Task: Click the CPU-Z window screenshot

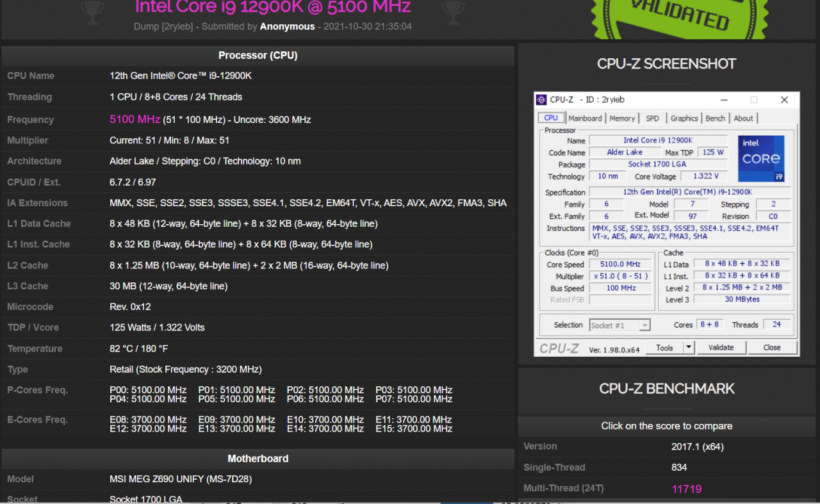Action: click(x=666, y=224)
